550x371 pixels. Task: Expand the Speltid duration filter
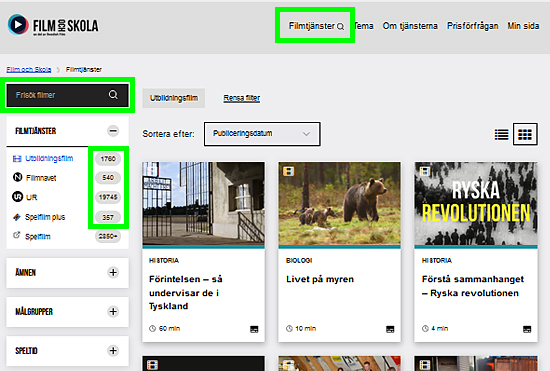pyautogui.click(x=113, y=350)
